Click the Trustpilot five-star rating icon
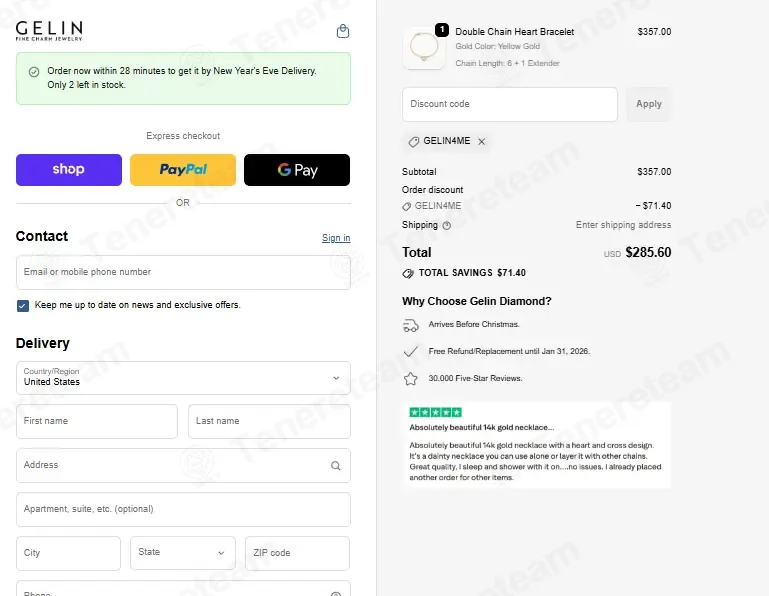 [x=436, y=412]
